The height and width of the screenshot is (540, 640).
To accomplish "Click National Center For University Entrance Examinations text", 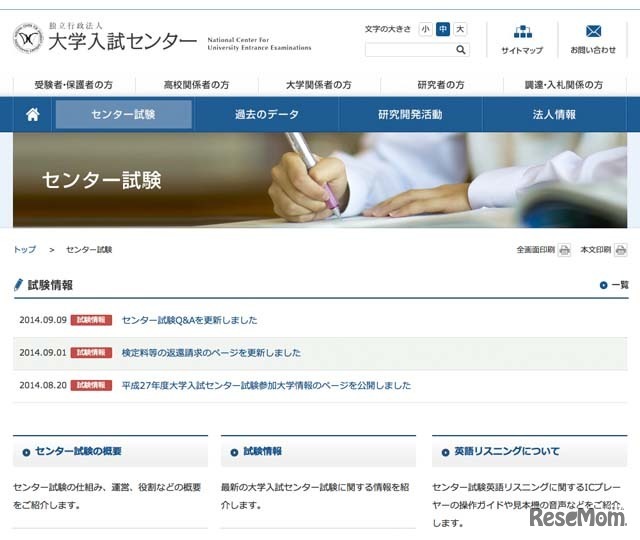I will point(259,44).
